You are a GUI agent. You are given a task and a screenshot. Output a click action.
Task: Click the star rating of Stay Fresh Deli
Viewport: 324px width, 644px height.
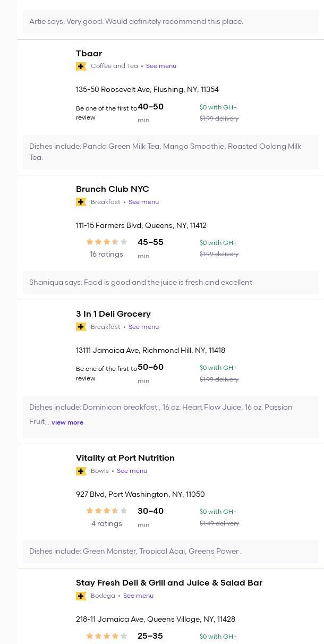(x=106, y=636)
